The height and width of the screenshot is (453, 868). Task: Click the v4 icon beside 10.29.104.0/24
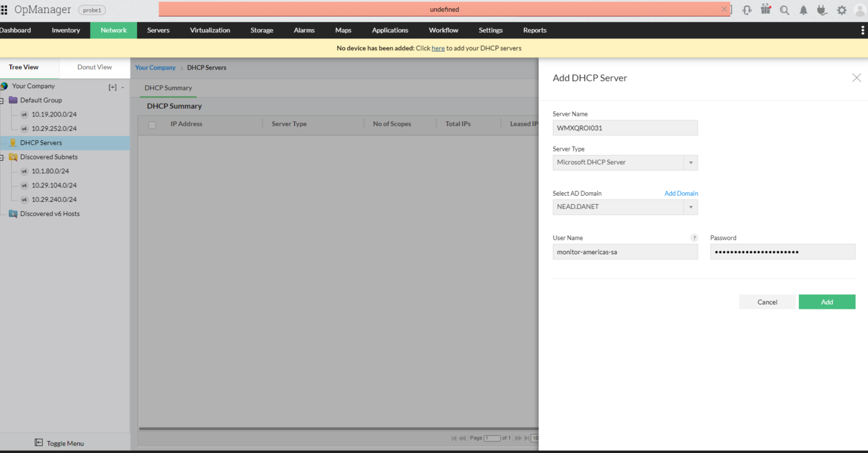pyautogui.click(x=24, y=185)
